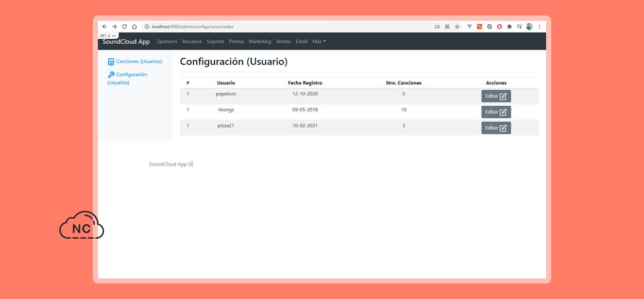Click the orange square extension icon

(x=480, y=26)
